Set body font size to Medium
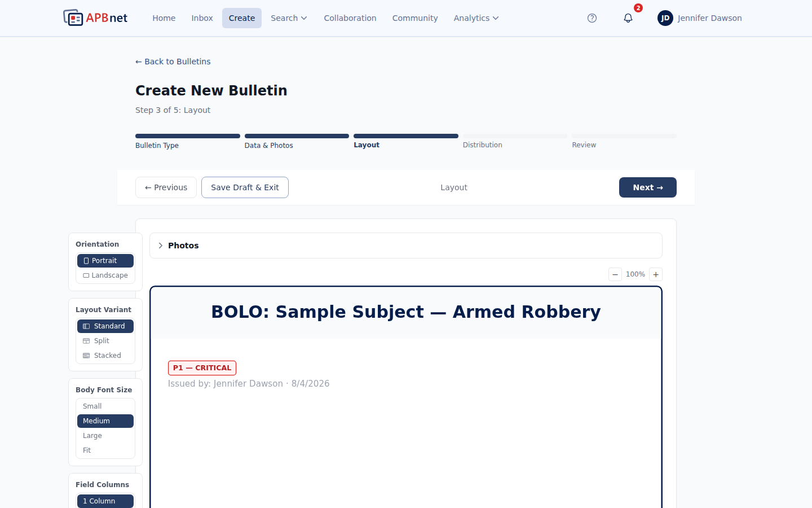Viewport: 812px width, 508px height. point(105,421)
